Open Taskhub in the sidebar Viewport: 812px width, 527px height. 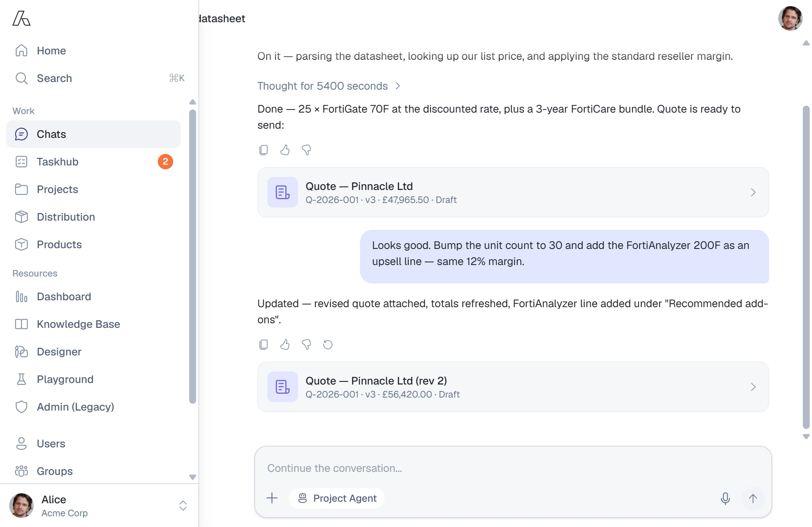[x=93, y=162]
